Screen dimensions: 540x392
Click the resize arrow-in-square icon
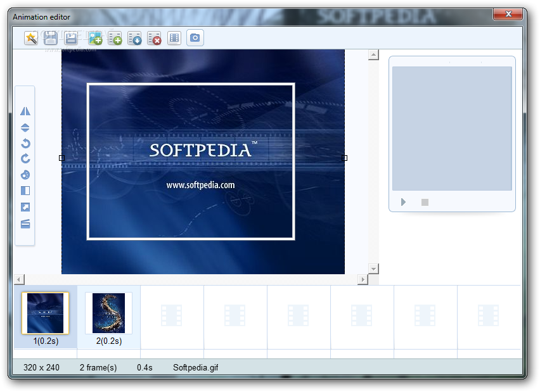(25, 207)
